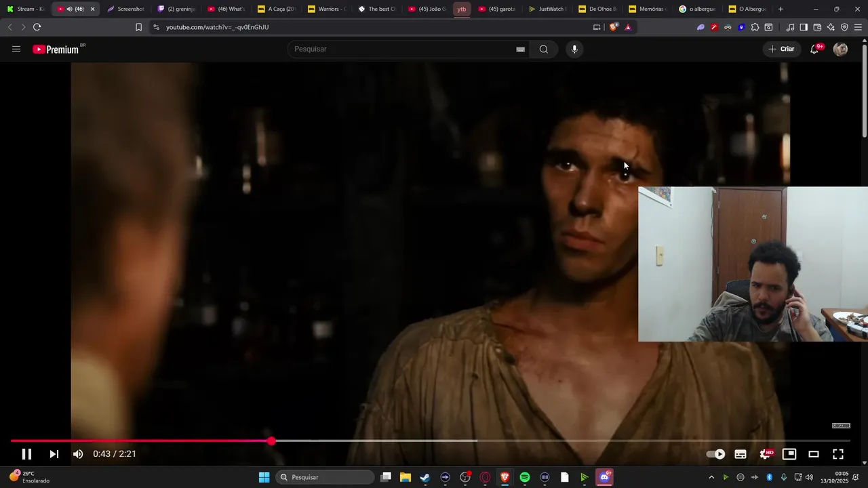Screen dimensions: 868x488
Task: Seek to the buffered section of the timeline
Action: (x=376, y=441)
